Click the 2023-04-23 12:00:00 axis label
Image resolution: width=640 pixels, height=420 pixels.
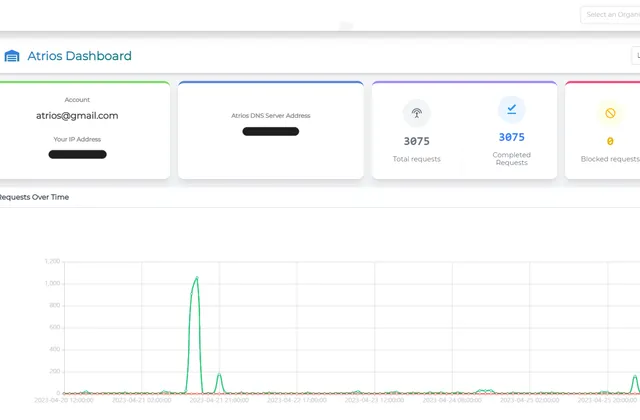pyautogui.click(x=374, y=400)
